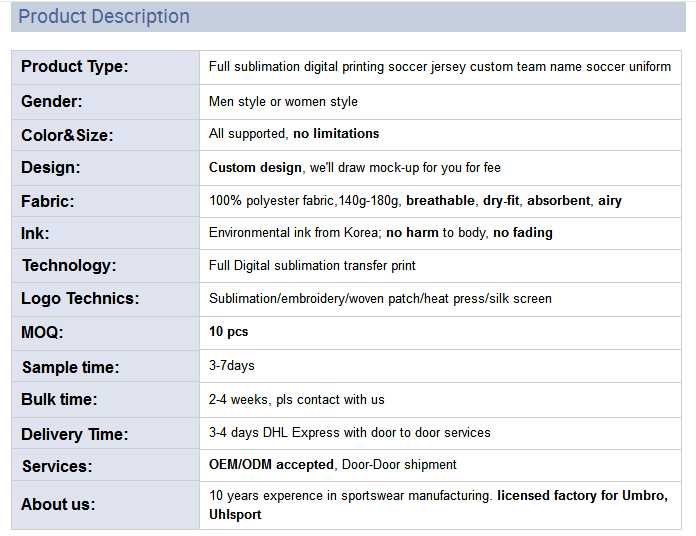Select the Fabric row label

[48, 201]
